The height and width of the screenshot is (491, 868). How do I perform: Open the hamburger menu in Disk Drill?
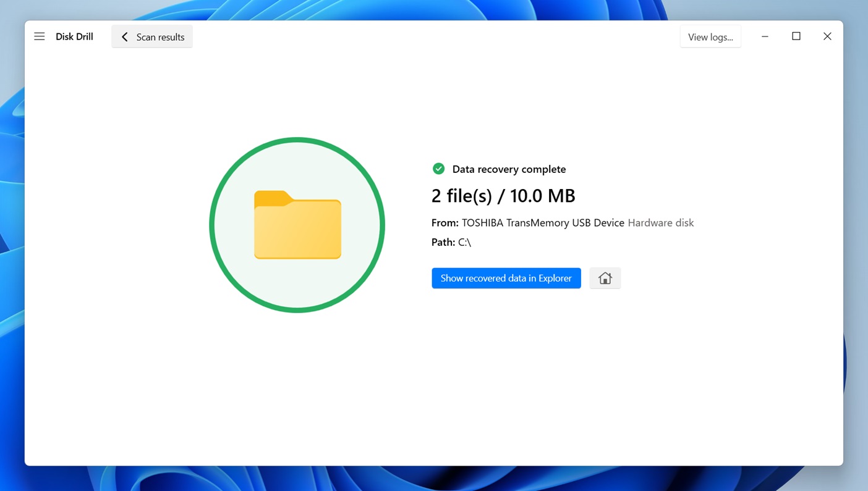40,36
